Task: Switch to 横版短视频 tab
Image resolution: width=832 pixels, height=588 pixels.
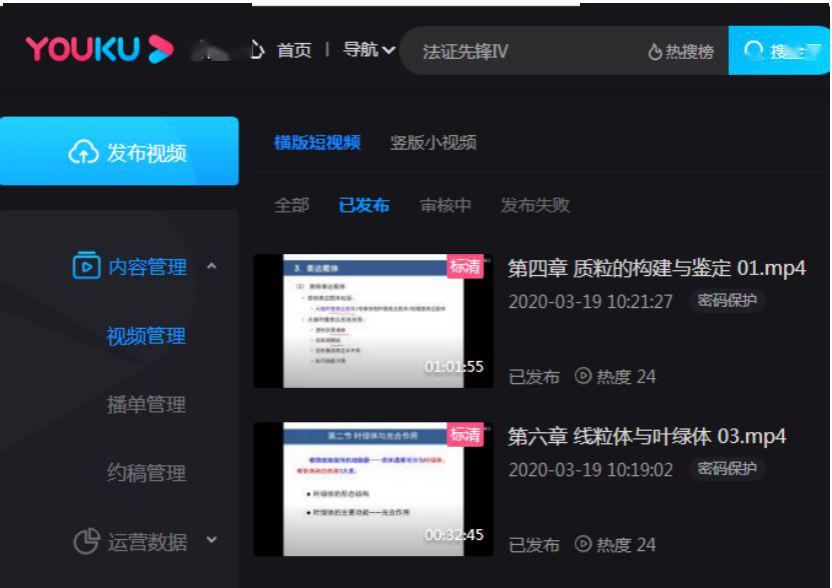Action: click(x=317, y=142)
